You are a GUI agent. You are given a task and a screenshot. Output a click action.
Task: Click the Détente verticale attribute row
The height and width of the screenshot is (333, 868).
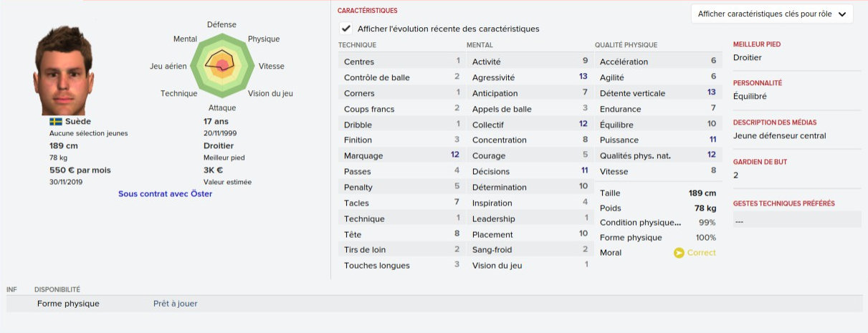coord(657,93)
